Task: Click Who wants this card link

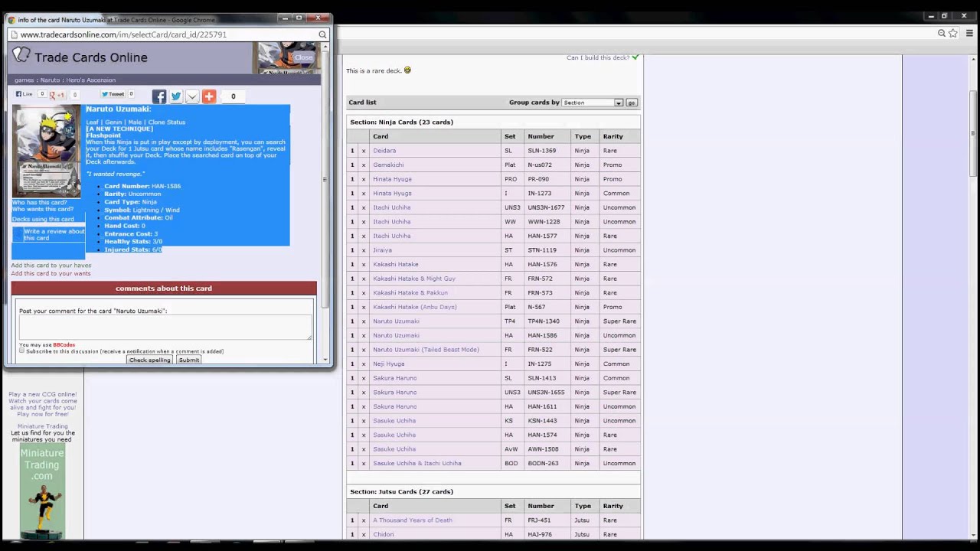Action: click(x=43, y=209)
